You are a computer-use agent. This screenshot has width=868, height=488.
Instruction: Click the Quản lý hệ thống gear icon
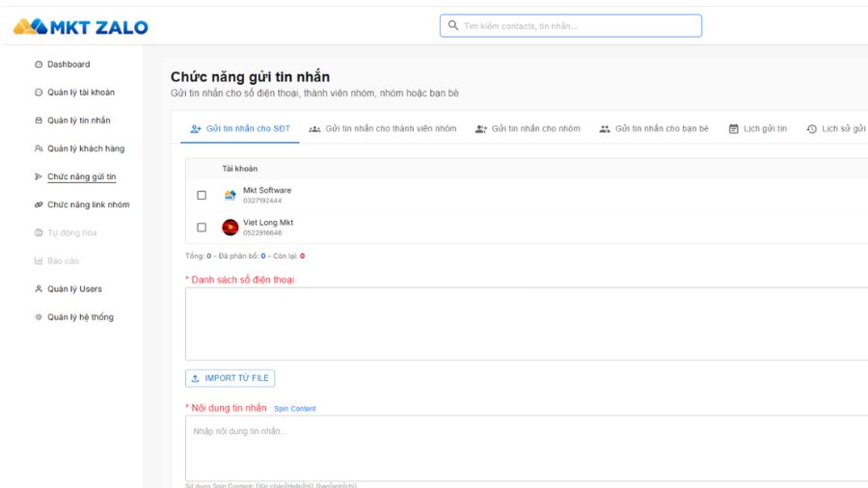(x=39, y=317)
